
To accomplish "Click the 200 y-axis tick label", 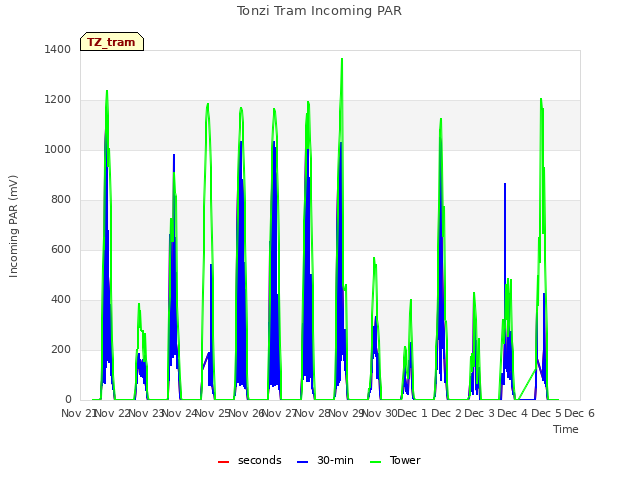I will tap(61, 349).
